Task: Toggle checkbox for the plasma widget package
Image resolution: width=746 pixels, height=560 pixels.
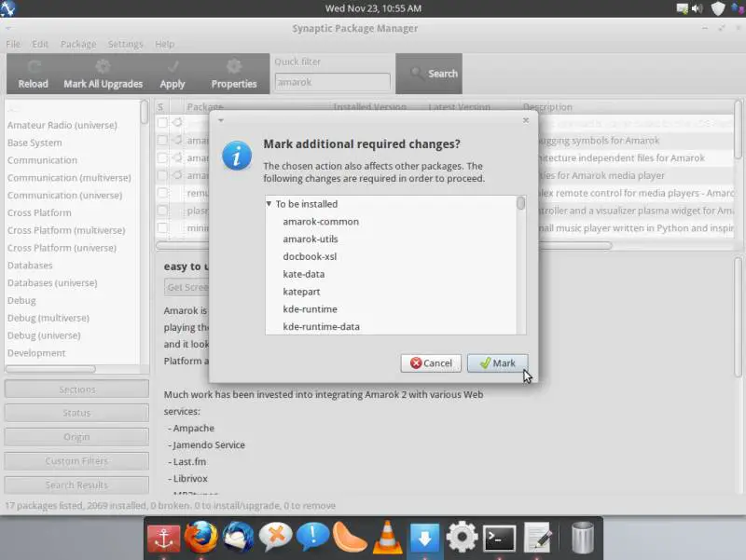Action: pos(162,211)
